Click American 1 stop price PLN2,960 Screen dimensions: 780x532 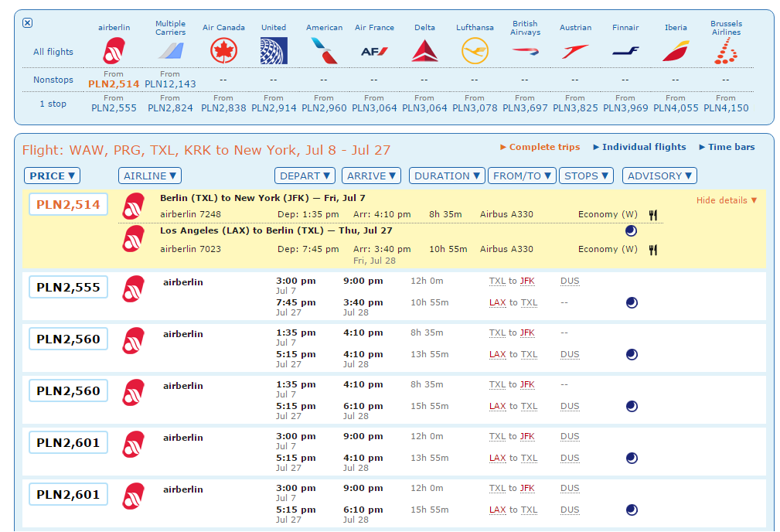(324, 107)
